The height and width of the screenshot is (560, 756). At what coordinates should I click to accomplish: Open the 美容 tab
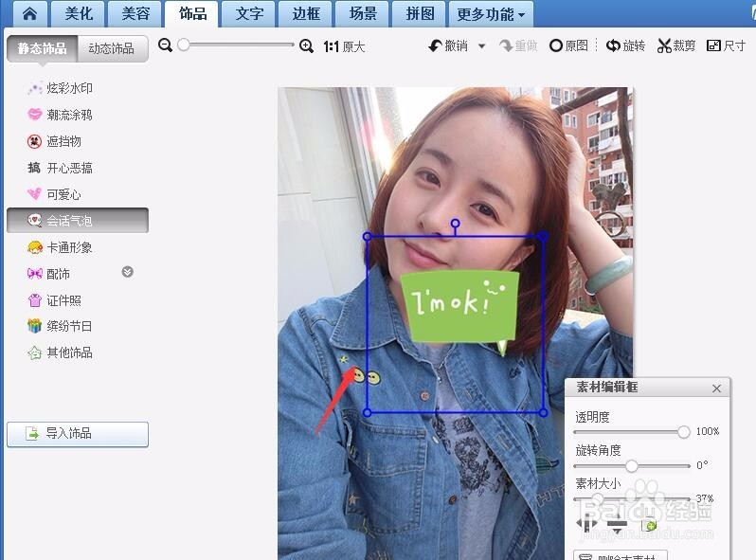click(x=135, y=13)
